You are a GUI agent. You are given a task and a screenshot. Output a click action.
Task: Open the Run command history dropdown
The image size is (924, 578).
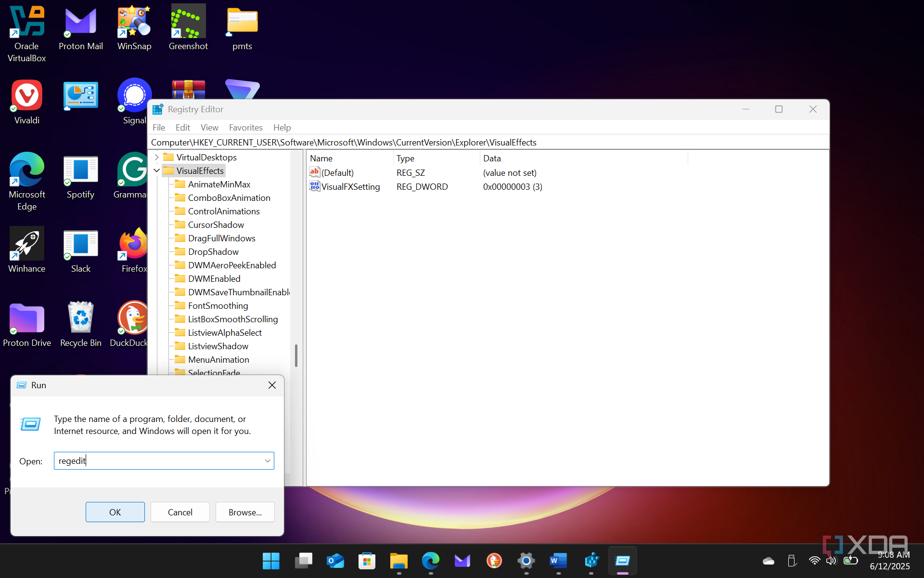(x=268, y=461)
